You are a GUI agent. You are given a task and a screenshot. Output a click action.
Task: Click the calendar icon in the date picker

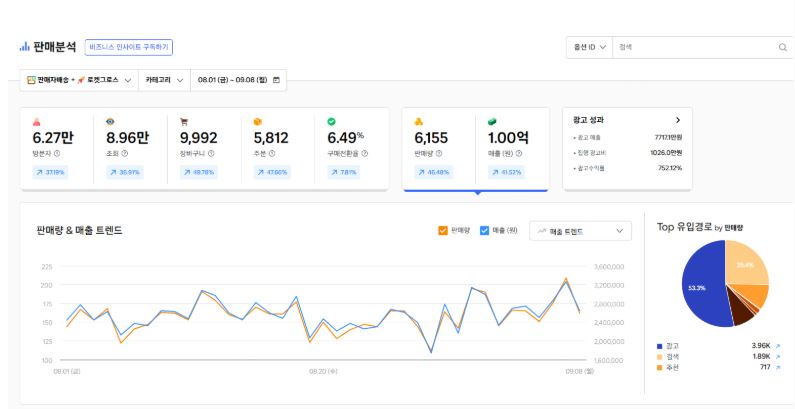[x=276, y=80]
